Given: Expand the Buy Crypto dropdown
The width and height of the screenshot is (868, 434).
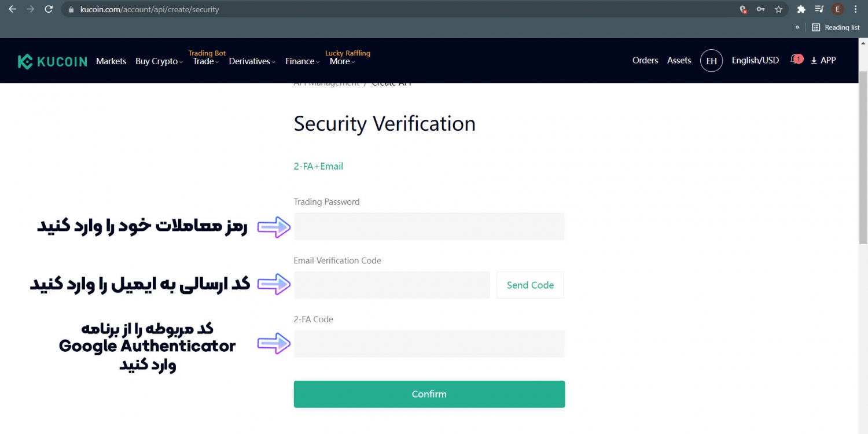Looking at the screenshot, I should (159, 61).
